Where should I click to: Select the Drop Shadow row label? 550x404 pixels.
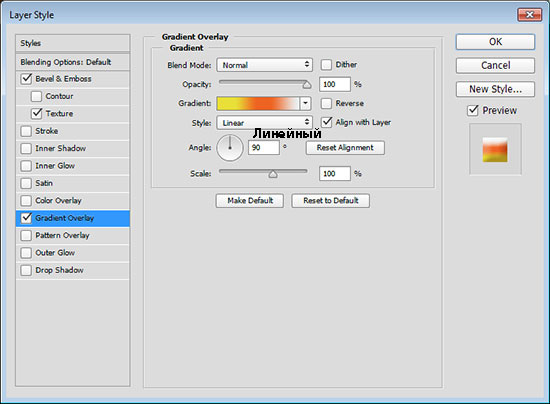[x=59, y=270]
